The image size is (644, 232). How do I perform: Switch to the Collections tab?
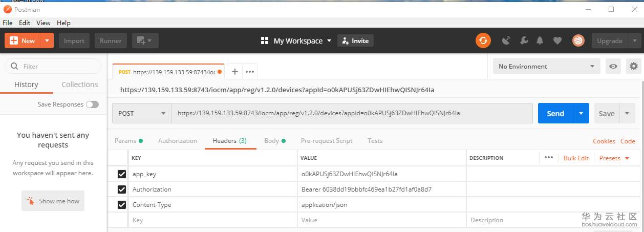pos(79,85)
